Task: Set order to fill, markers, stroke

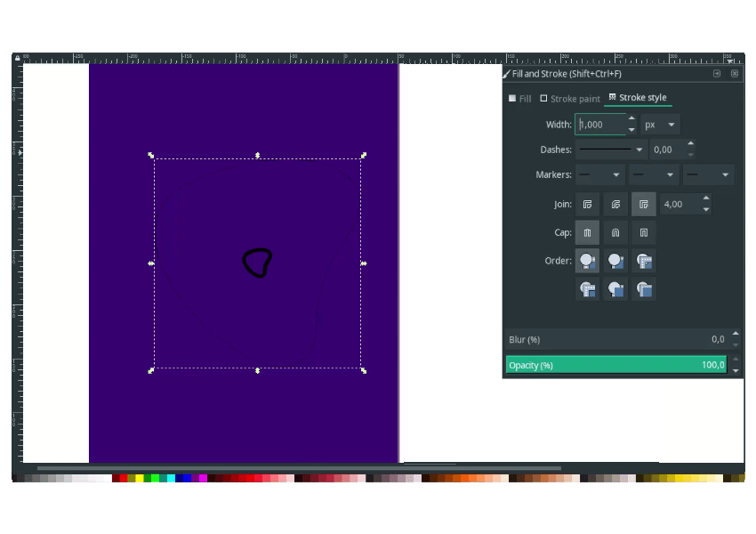Action: click(x=644, y=261)
